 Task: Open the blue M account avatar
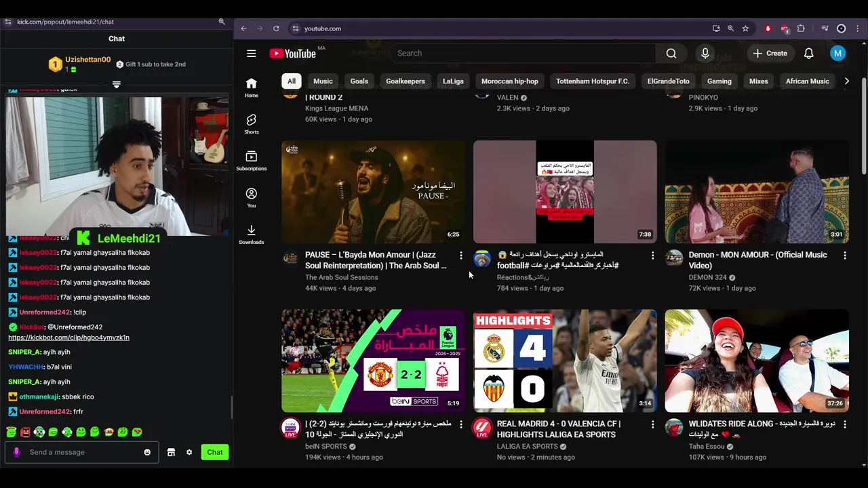pyautogui.click(x=838, y=54)
